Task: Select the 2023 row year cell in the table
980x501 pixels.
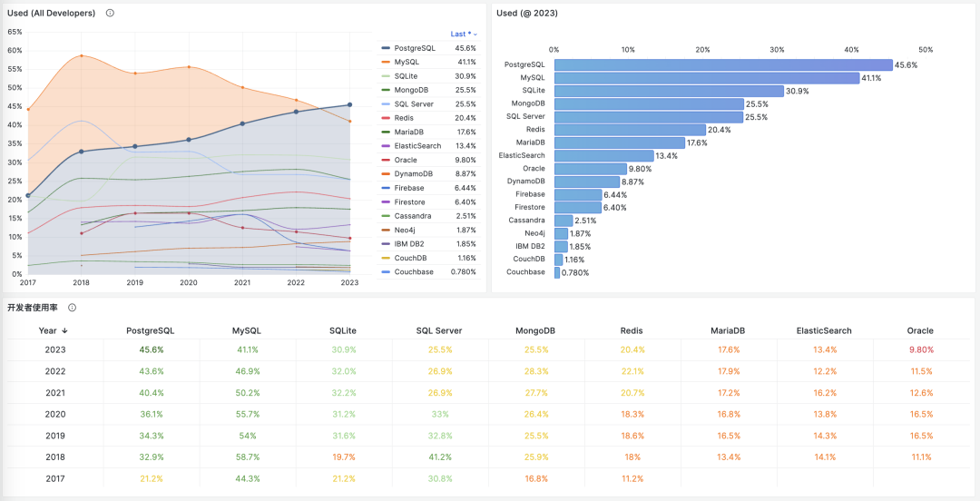Action: tap(54, 349)
